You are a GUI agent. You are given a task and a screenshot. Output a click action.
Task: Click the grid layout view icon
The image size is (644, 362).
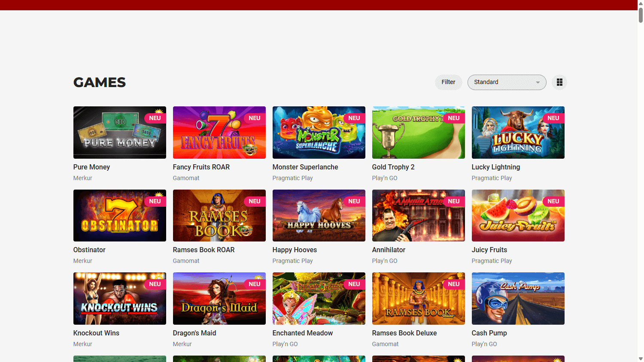[x=559, y=82]
